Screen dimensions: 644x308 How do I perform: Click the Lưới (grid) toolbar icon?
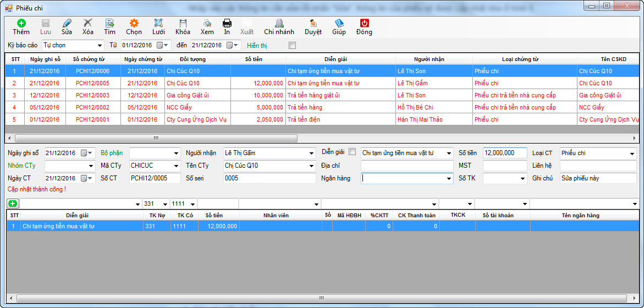pos(158,24)
